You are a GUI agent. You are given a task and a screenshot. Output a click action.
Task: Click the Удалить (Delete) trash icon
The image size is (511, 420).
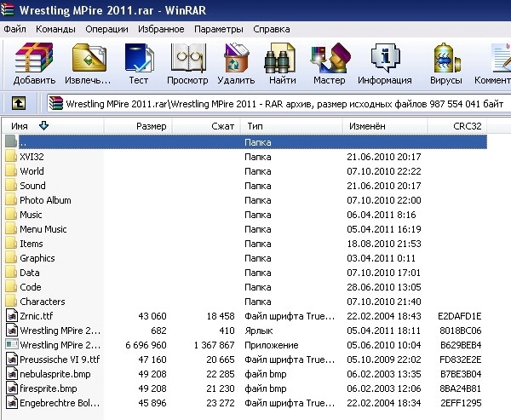click(x=237, y=58)
